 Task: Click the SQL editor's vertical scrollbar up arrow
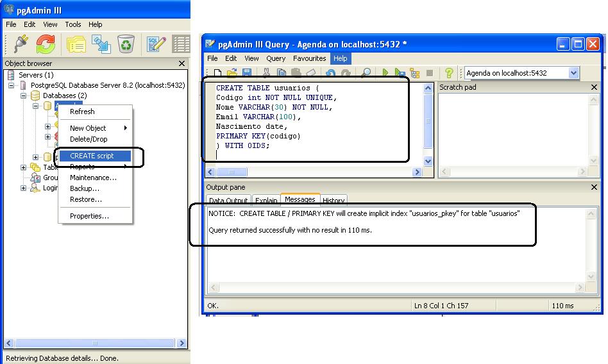tap(428, 88)
